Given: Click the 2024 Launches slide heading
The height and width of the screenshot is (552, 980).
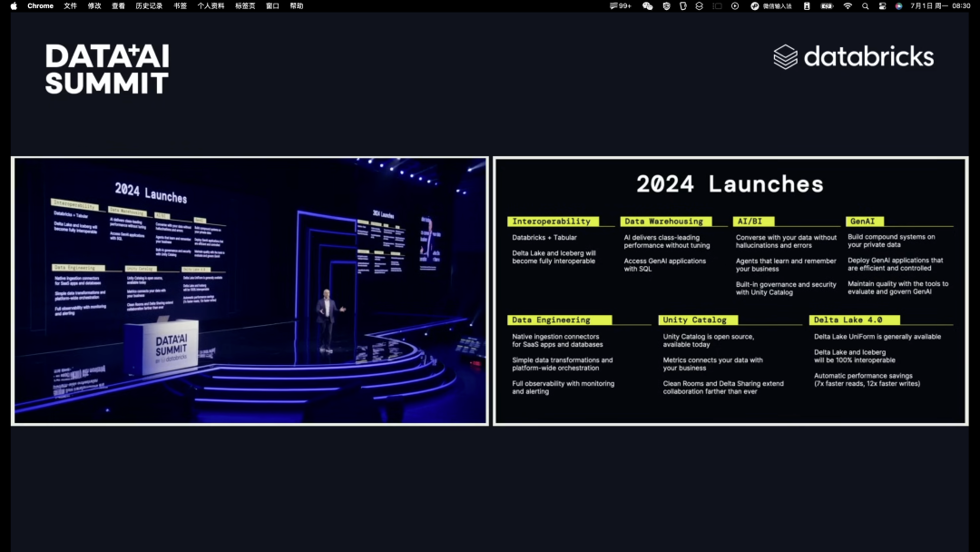Looking at the screenshot, I should point(730,183).
